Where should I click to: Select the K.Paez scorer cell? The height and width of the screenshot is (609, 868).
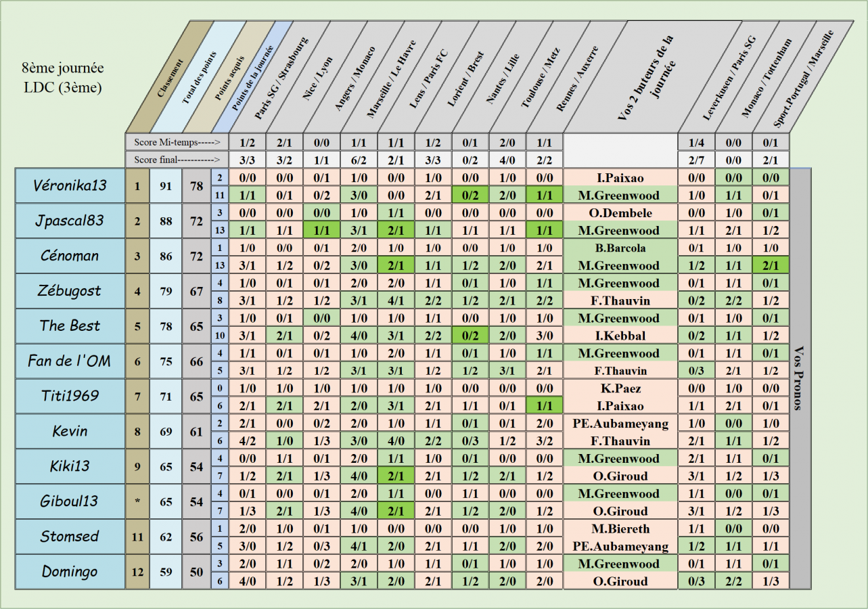click(619, 388)
